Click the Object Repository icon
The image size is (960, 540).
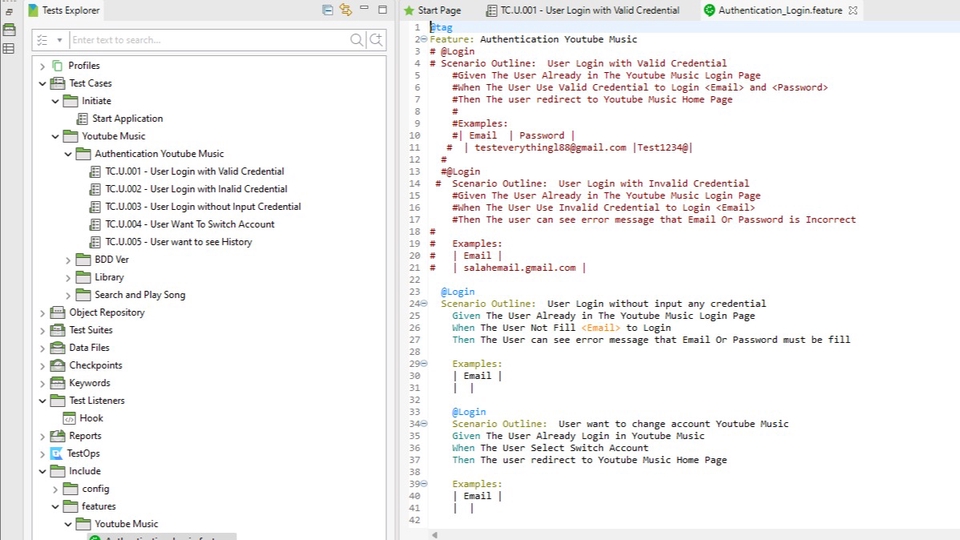(x=58, y=312)
